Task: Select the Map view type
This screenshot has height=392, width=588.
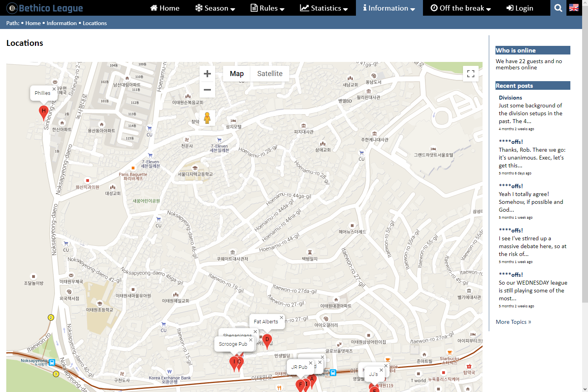Action: [237, 74]
